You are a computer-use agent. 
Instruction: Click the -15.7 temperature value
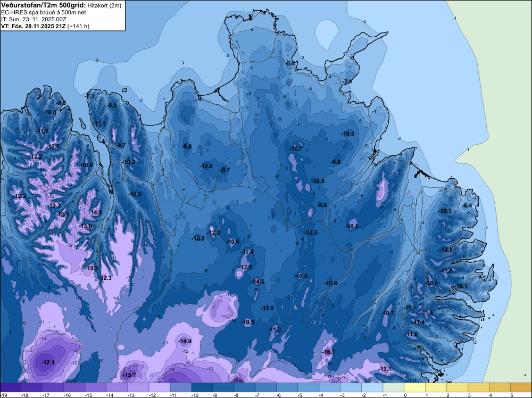coord(129,375)
